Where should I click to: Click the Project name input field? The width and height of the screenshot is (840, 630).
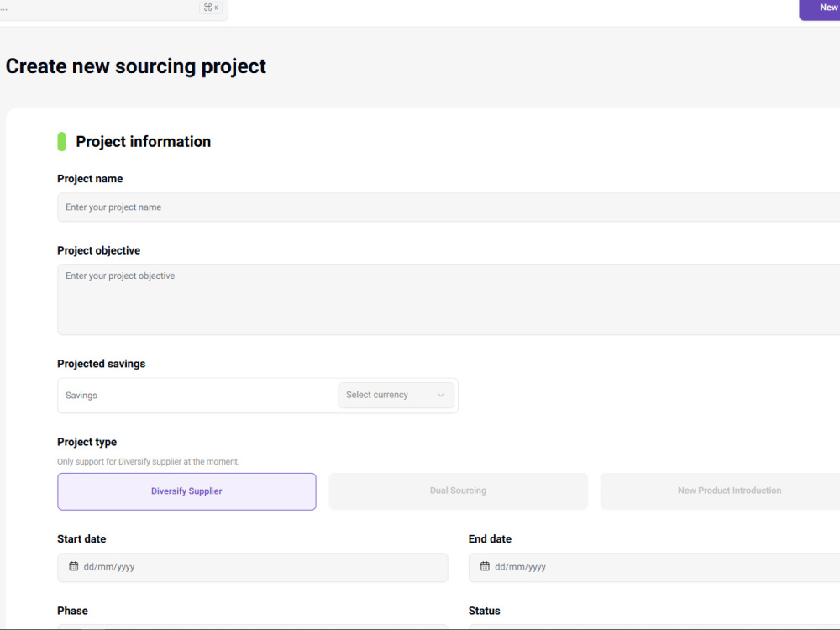[449, 207]
